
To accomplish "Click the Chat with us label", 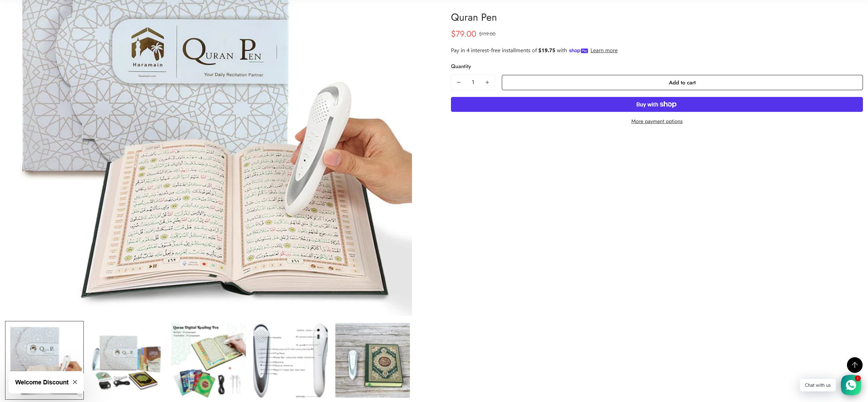I will click(817, 385).
